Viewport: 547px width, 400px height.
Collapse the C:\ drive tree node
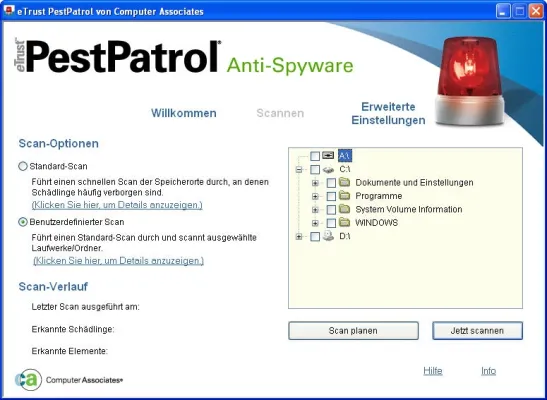coord(299,169)
